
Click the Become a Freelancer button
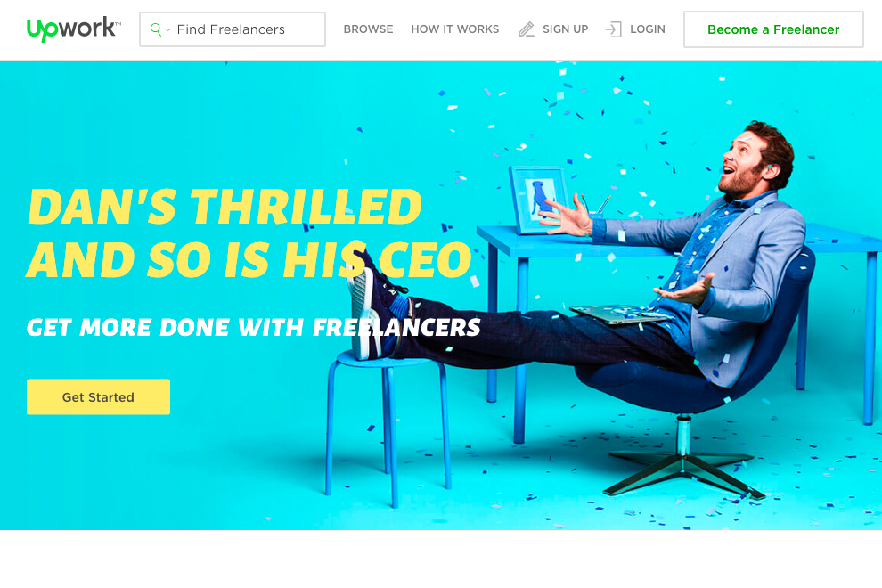[773, 29]
